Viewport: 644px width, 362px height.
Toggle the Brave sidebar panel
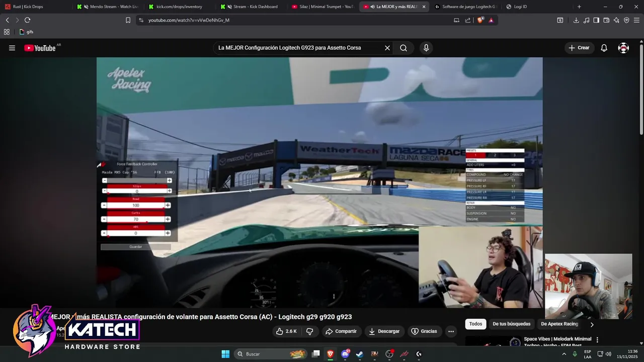coord(596,20)
